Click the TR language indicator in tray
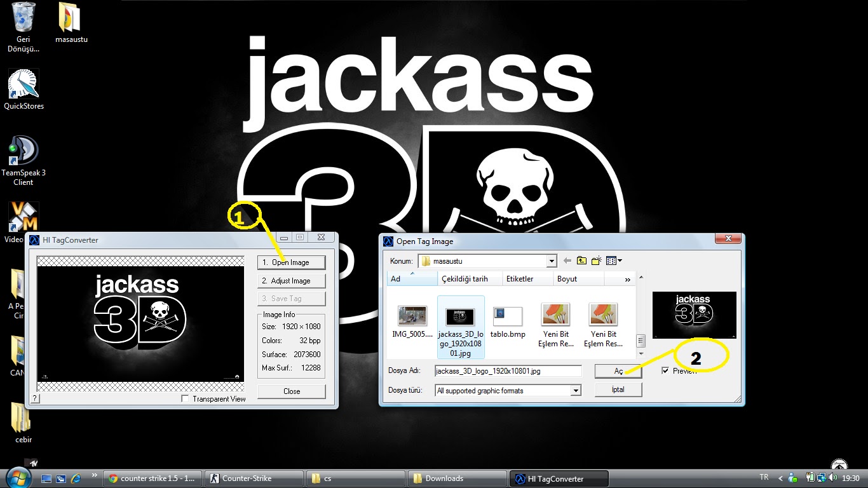The height and width of the screenshot is (488, 868). pyautogui.click(x=764, y=477)
